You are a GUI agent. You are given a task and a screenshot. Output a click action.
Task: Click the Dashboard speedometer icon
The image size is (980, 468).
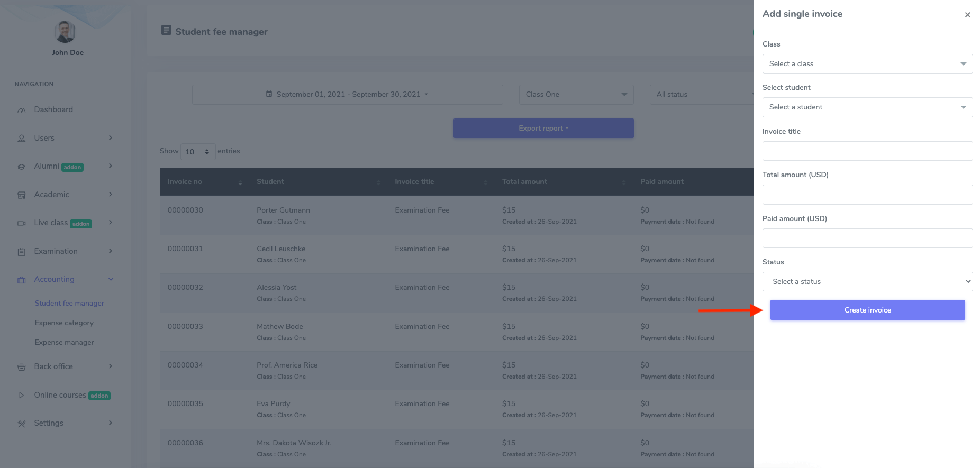(x=22, y=110)
